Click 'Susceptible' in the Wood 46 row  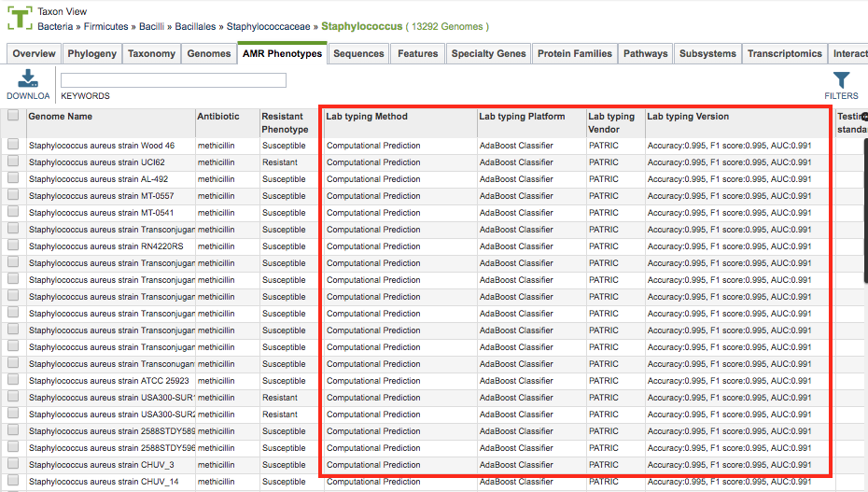[x=284, y=146]
